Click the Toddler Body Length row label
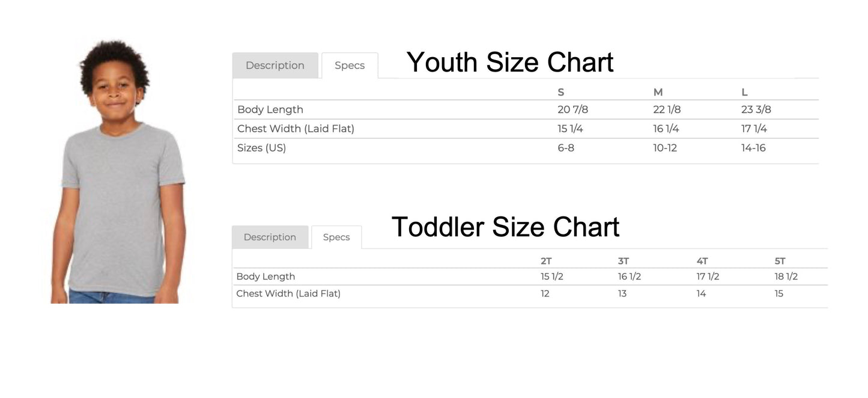Image resolution: width=868 pixels, height=398 pixels. [266, 277]
